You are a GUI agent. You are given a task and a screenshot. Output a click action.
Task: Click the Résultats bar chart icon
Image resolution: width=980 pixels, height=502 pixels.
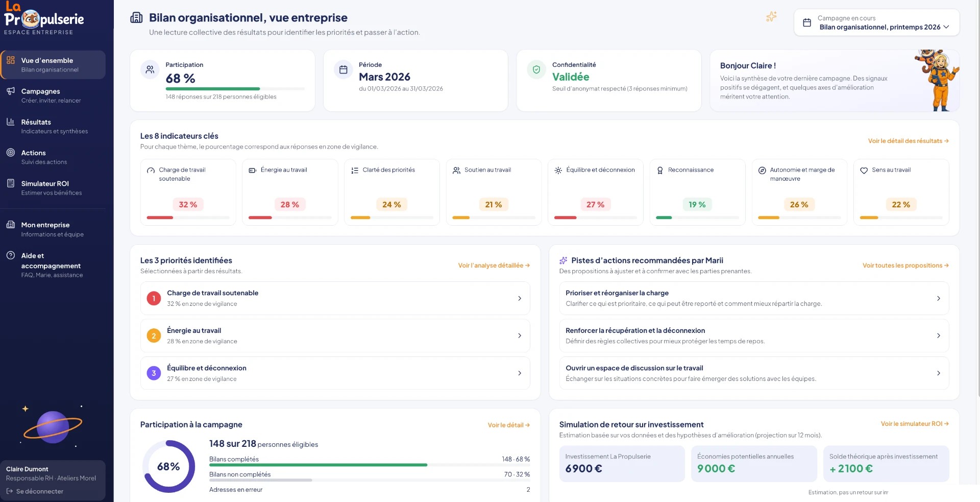11,122
